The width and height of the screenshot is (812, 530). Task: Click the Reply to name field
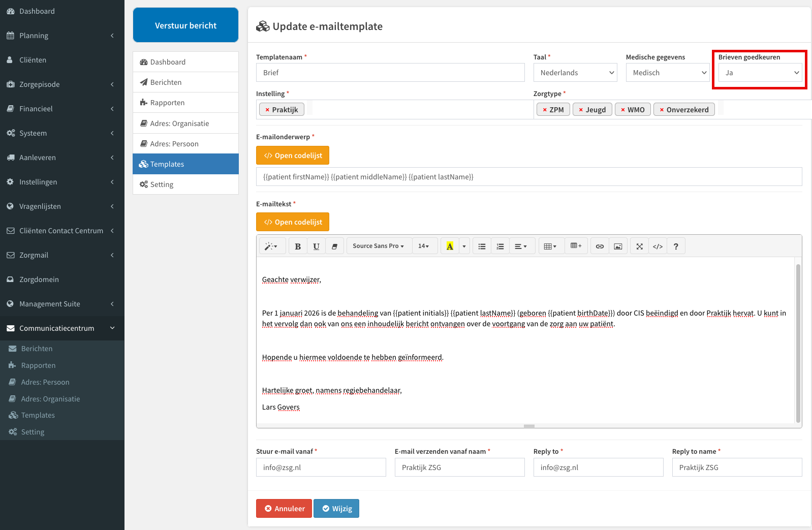pyautogui.click(x=737, y=467)
